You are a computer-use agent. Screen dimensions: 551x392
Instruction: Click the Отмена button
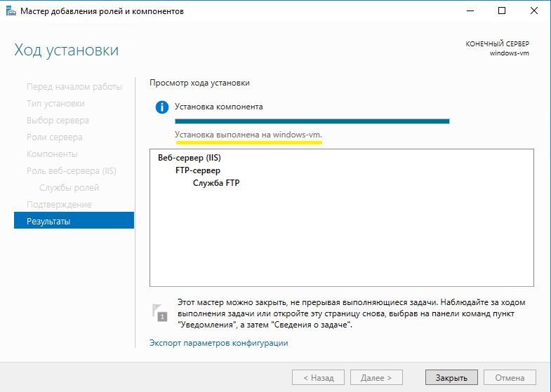coord(510,377)
